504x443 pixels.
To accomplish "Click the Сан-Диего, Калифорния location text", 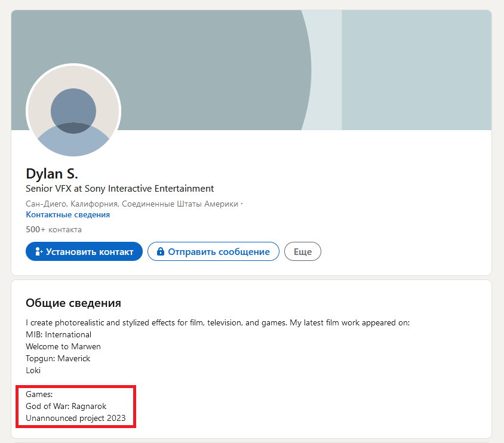I will coord(132,204).
